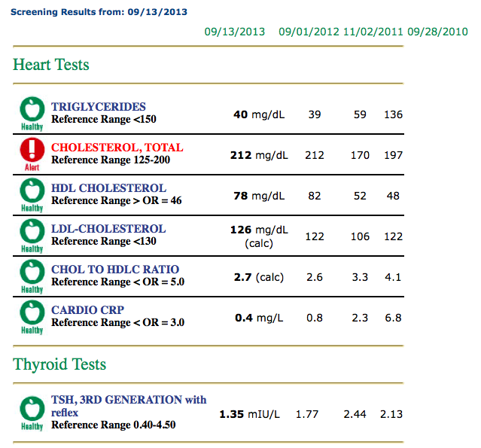
Task: Open the CHOLESTEROL, TOTAL test link
Action: pyautogui.click(x=117, y=148)
